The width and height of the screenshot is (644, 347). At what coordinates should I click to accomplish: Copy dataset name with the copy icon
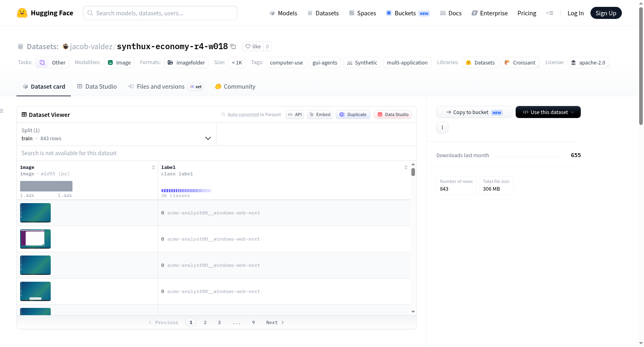[x=233, y=46]
